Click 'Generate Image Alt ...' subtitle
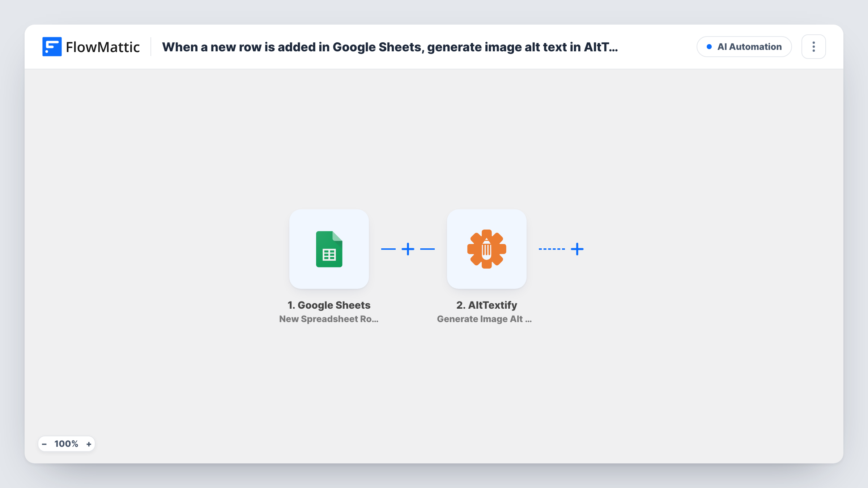 pos(484,319)
